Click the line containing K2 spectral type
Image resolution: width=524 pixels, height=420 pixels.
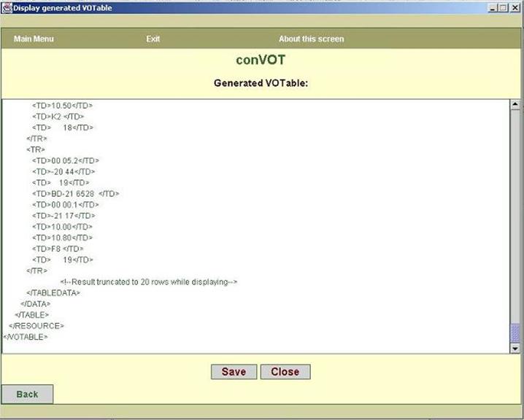click(58, 117)
